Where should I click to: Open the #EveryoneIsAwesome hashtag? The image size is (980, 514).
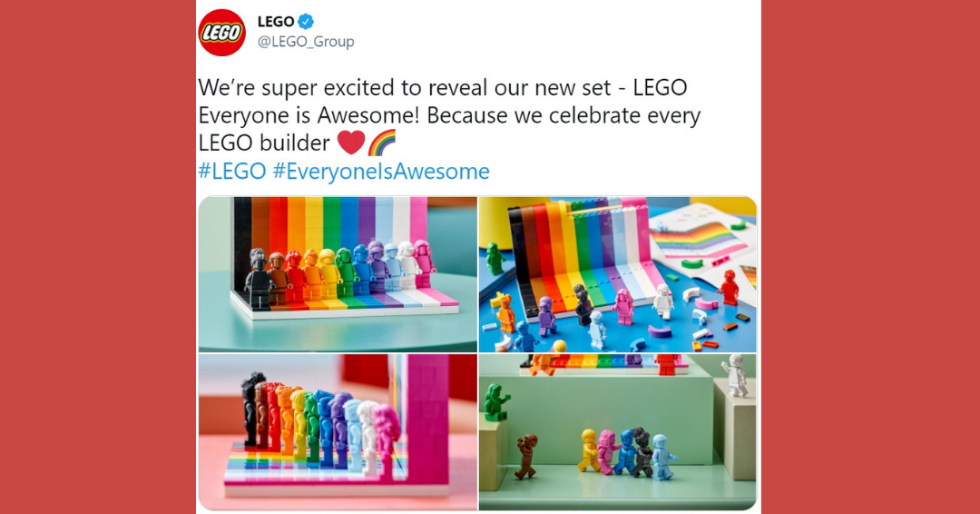coord(381,172)
